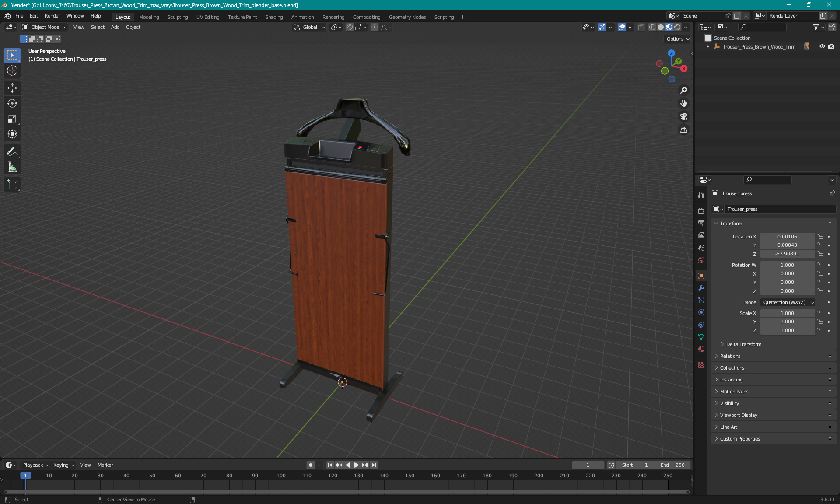Viewport: 840px width, 504px height.
Task: Toggle snapping magnet in header
Action: (349, 27)
